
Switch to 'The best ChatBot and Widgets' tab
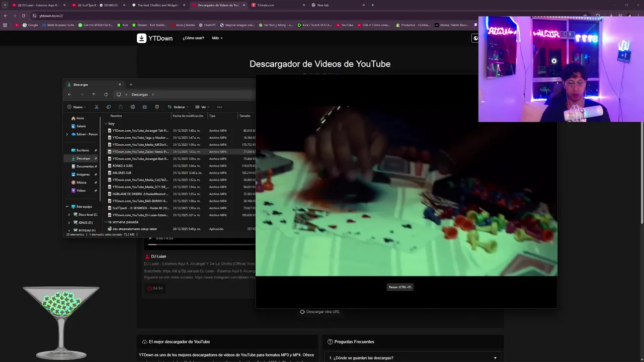pos(157,5)
